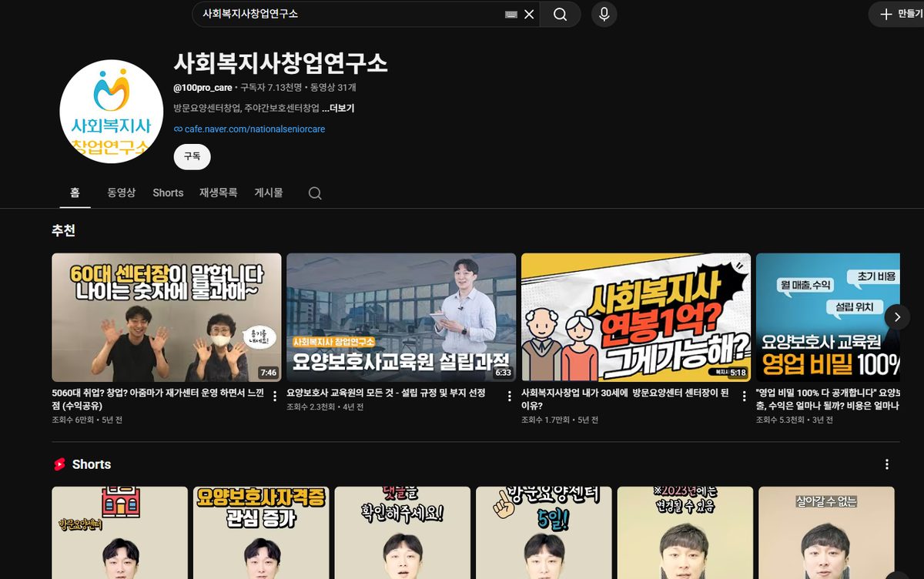
Task: Select the 홈 tab
Action: [75, 192]
